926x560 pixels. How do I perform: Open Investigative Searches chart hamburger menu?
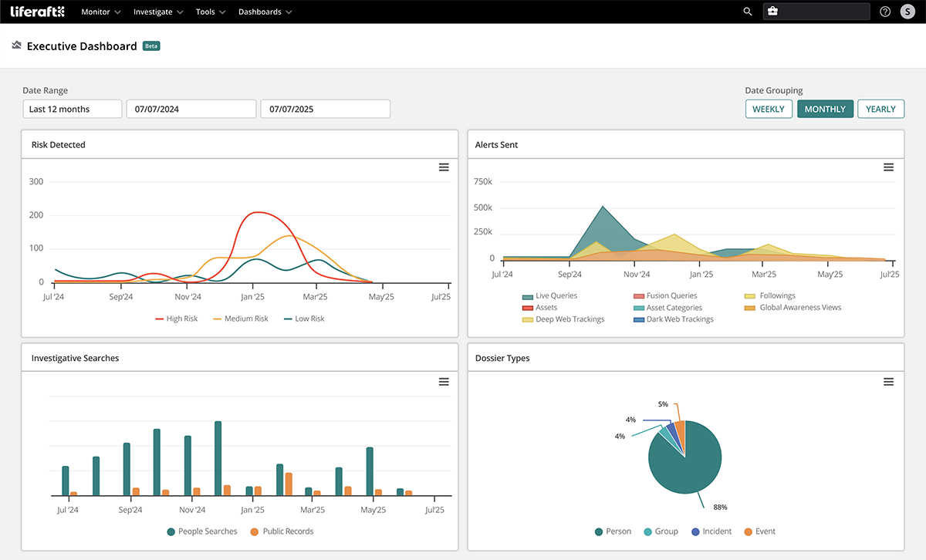point(444,382)
